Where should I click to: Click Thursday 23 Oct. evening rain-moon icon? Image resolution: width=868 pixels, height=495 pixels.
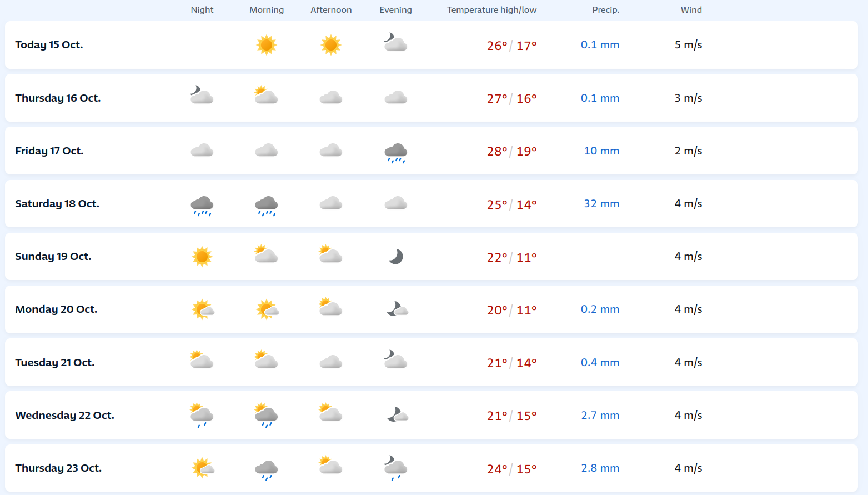(x=395, y=468)
